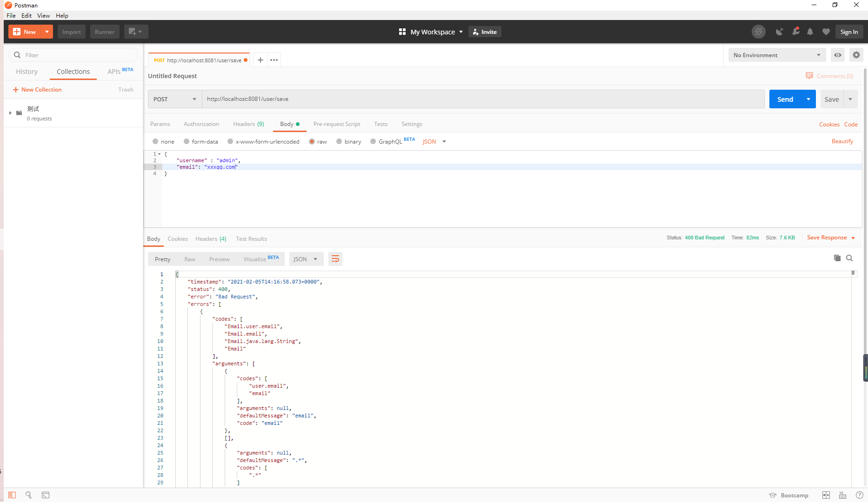Open tab options three-dots menu

(274, 60)
